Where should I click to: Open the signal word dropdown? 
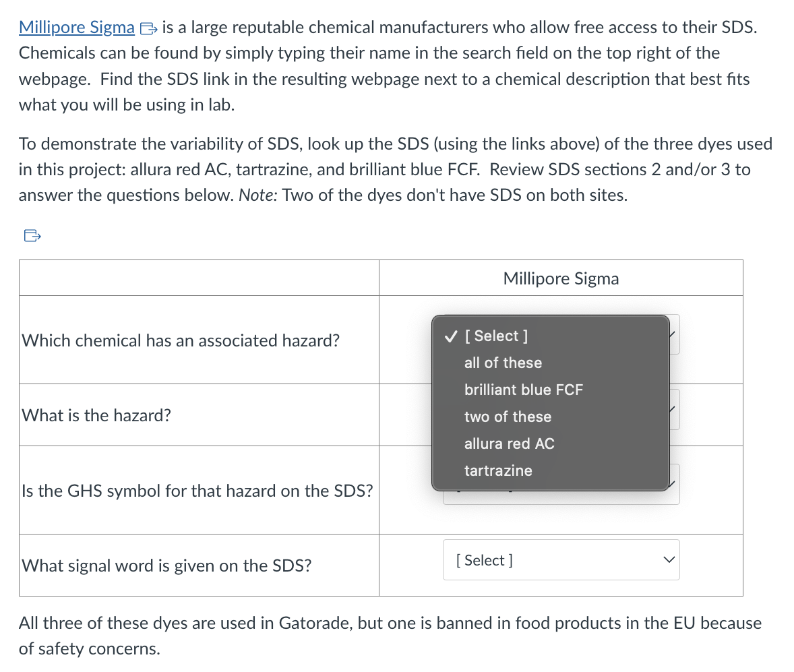tap(561, 559)
